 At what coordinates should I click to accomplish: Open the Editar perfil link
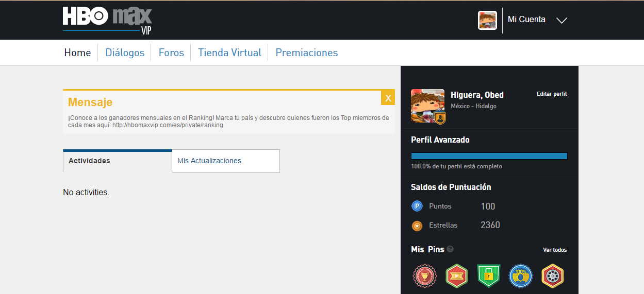point(552,94)
